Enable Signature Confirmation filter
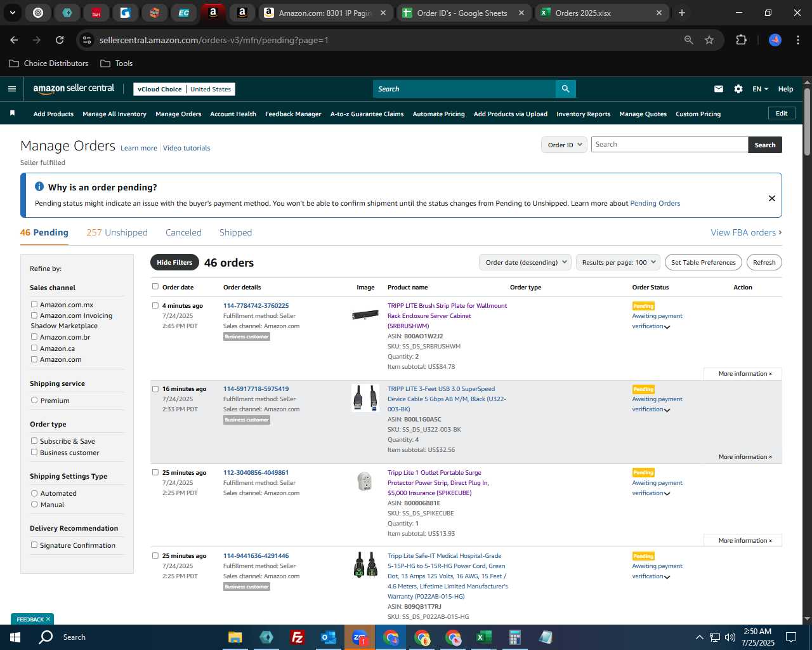The height and width of the screenshot is (650, 812). tap(34, 545)
